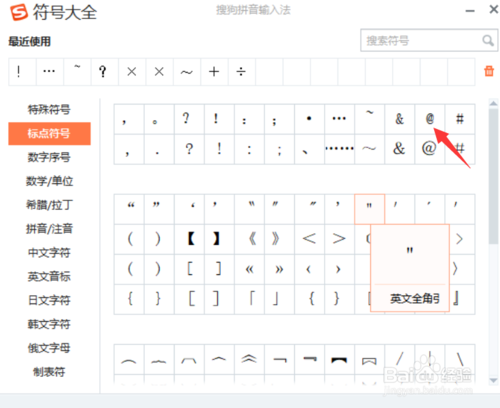The image size is (500, 408).
Task: Insert the six-dot ellipsis …… symbol
Action: coord(339,149)
